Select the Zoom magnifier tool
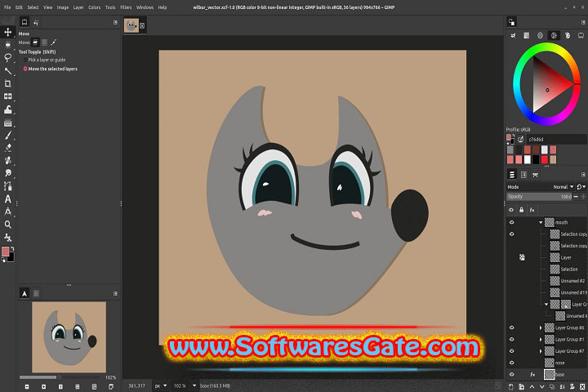 click(7, 225)
